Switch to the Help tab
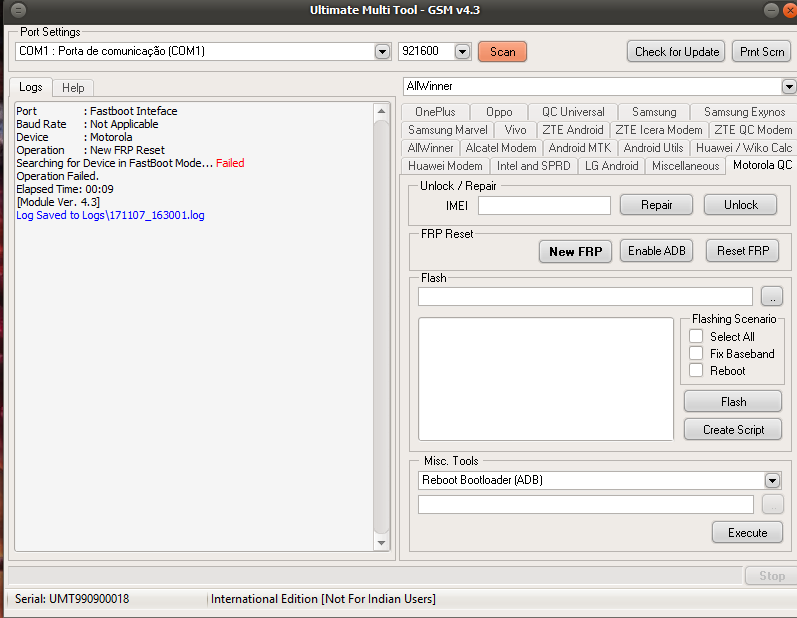The width and height of the screenshot is (797, 618). tap(73, 88)
